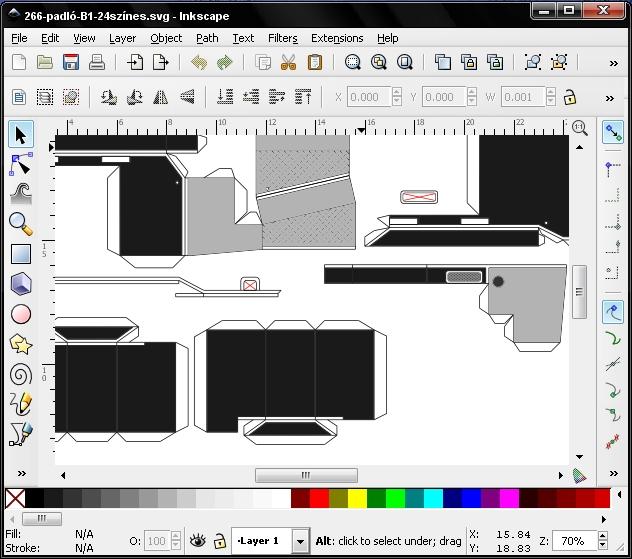
Task: Select the 3D box tool
Action: 20,284
